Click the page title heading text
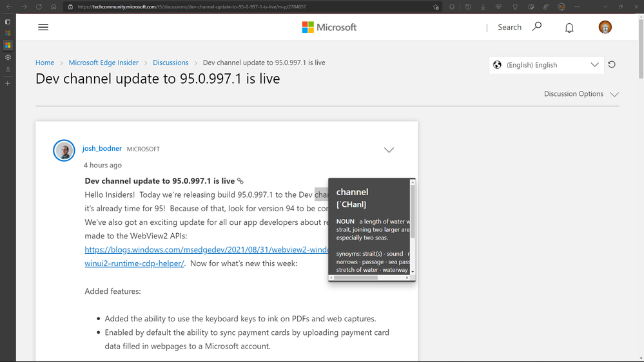 (158, 79)
